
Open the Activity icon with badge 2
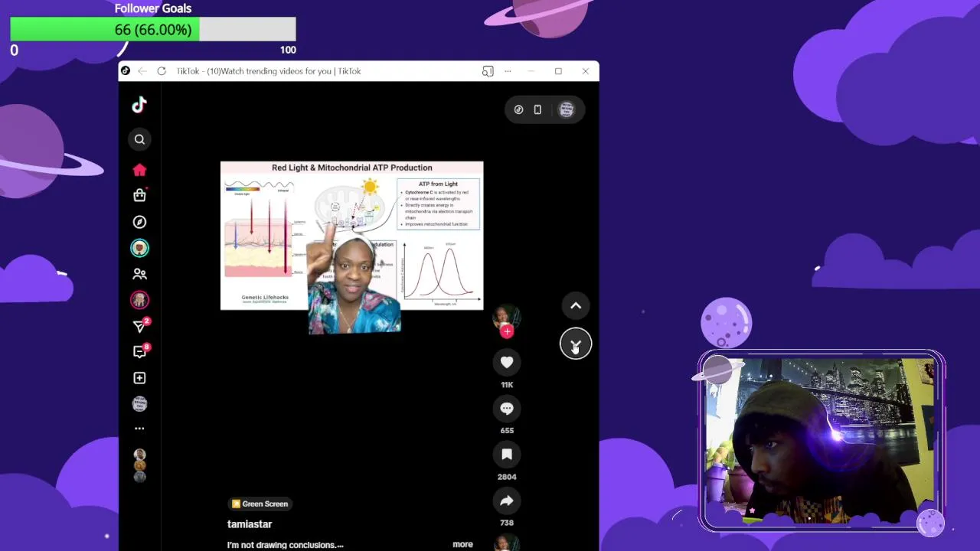pos(140,327)
